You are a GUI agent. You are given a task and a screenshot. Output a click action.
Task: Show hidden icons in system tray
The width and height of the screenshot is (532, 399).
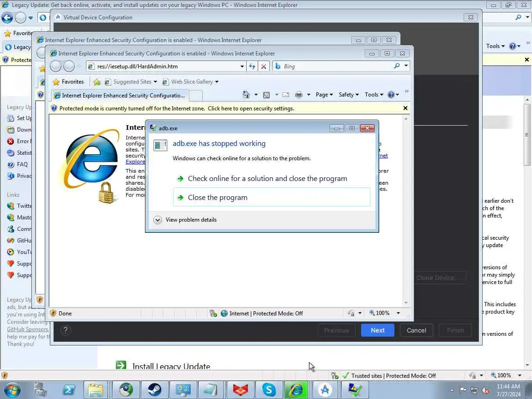pyautogui.click(x=452, y=390)
